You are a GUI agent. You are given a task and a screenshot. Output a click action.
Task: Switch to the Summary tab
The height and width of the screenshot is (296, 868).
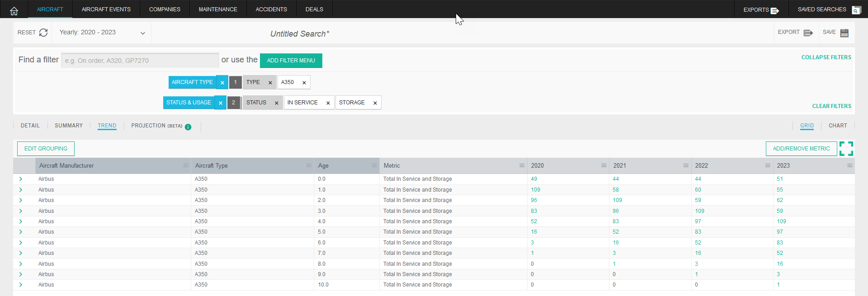point(69,126)
